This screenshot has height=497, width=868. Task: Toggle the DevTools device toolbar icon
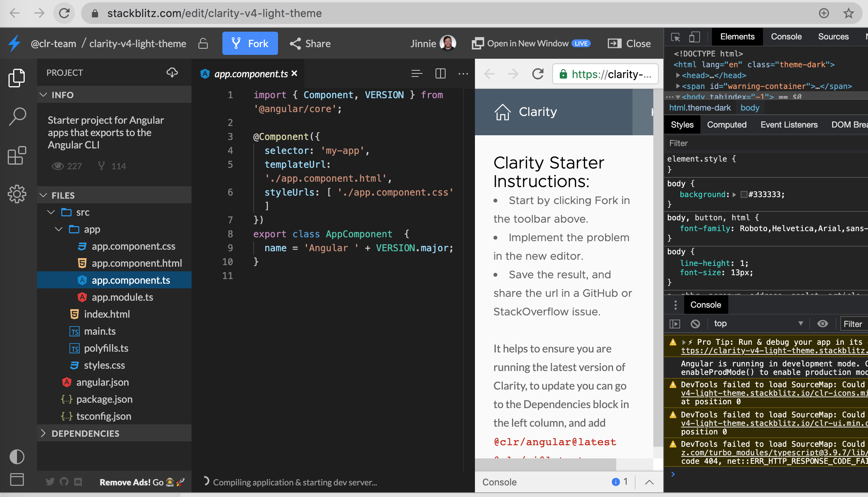pos(694,37)
